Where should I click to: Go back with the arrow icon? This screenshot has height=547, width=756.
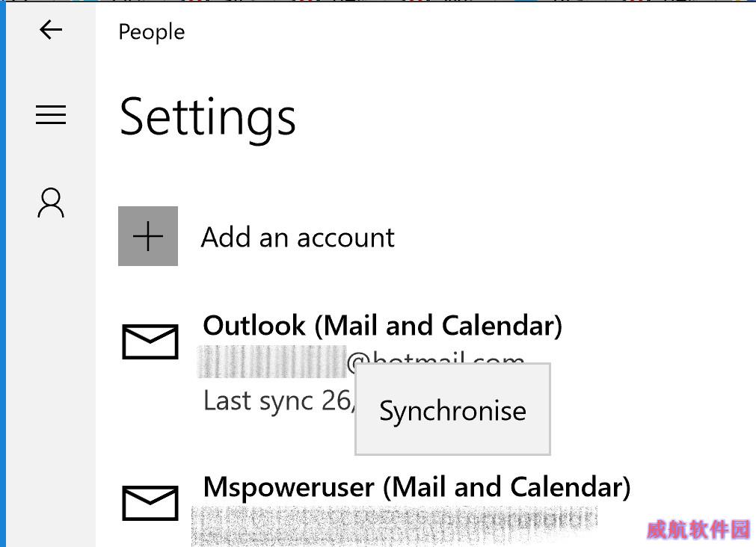[51, 30]
